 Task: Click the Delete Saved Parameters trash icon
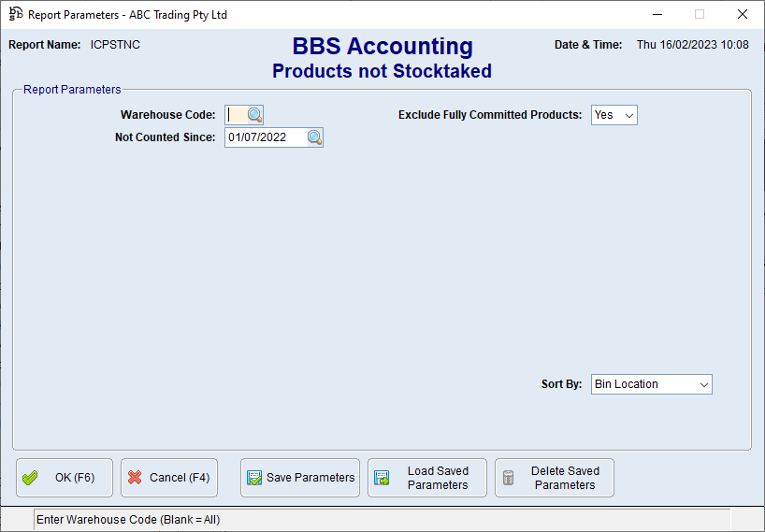[509, 478]
